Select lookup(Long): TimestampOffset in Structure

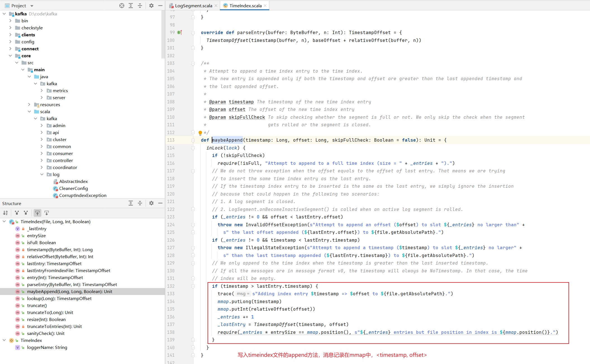[x=59, y=298]
